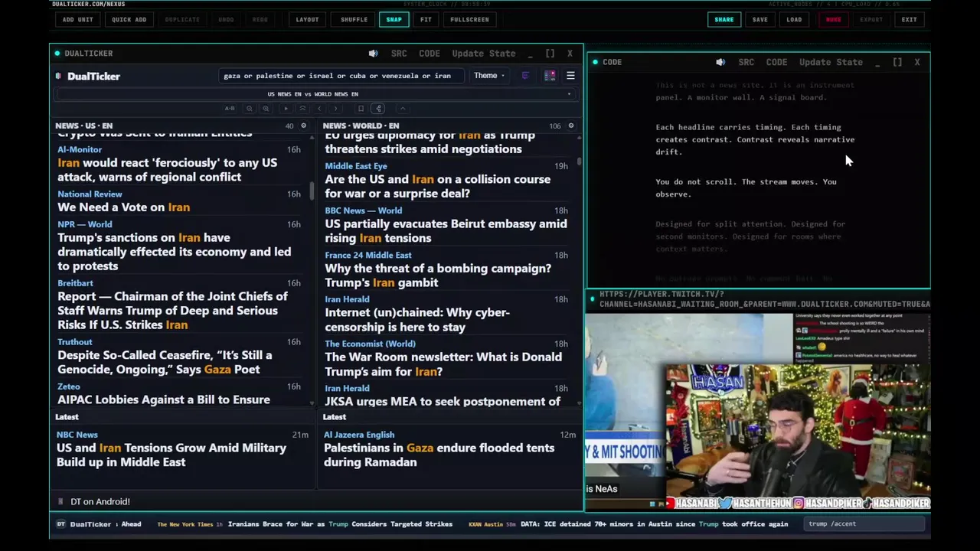Open the Twitch icon in the DualTicker toolbar
This screenshot has width=980, height=551.
(x=525, y=76)
